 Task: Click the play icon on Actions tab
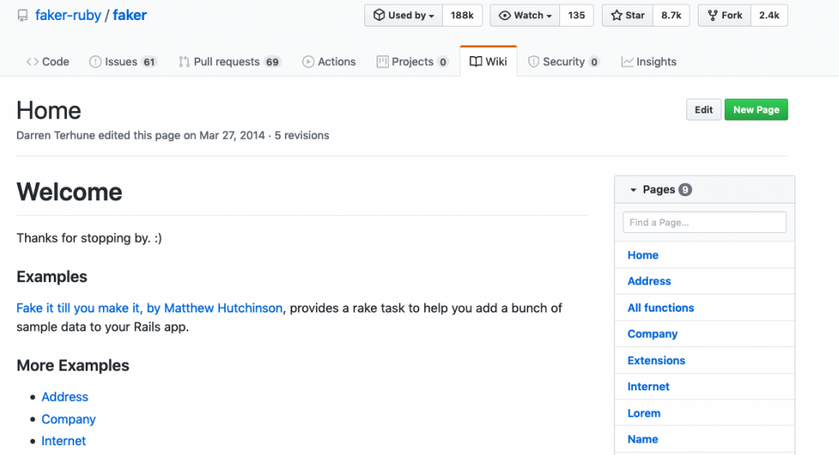[x=308, y=62]
